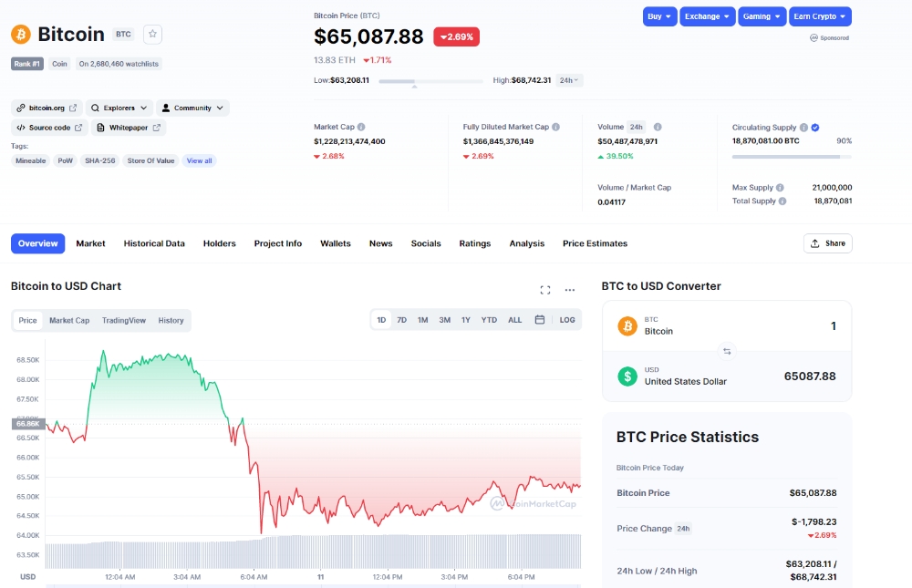This screenshot has width=912, height=588.
Task: Click the info icon beside Volume 24h
Action: coord(658,127)
